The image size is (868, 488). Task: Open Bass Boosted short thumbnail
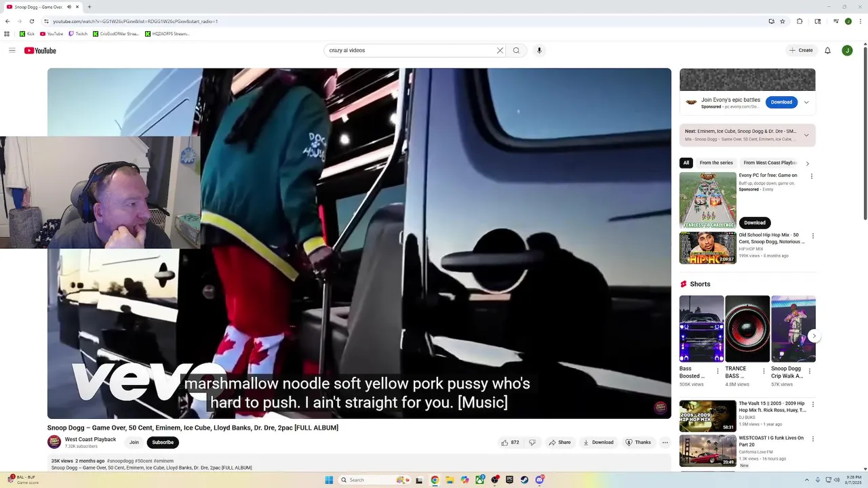[701, 329]
